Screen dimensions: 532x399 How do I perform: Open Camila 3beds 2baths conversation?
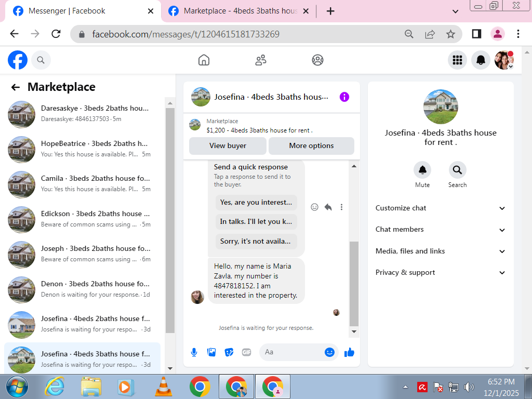click(x=82, y=184)
